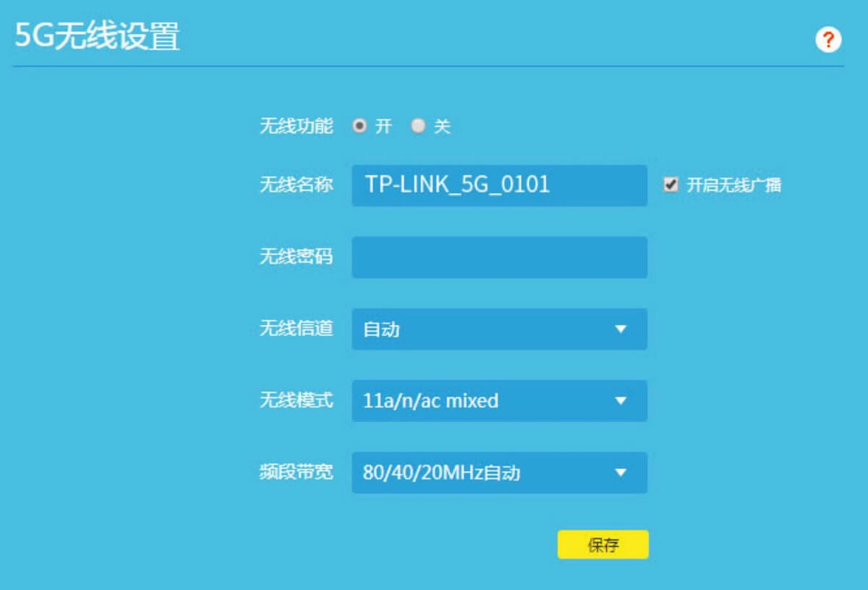Click the arrow on the 自动 channel selector
Image resolution: width=868 pixels, height=590 pixels.
click(x=621, y=329)
